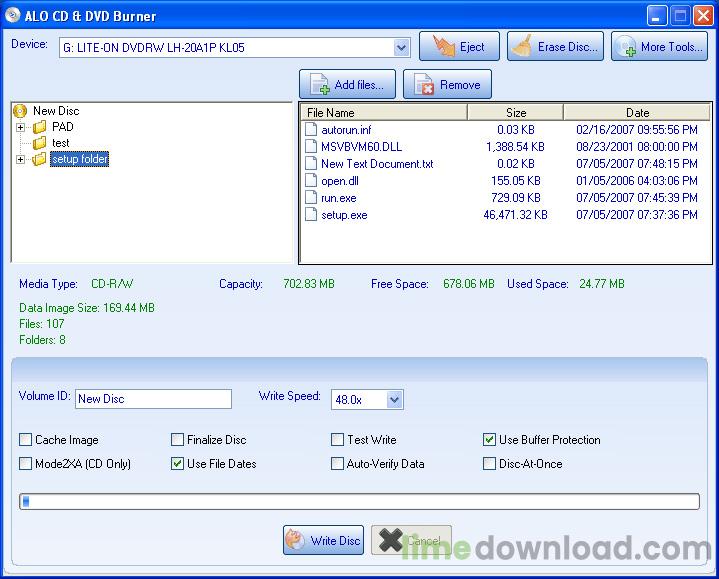The height and width of the screenshot is (579, 719).
Task: Open the Device drive dropdown
Action: point(401,47)
